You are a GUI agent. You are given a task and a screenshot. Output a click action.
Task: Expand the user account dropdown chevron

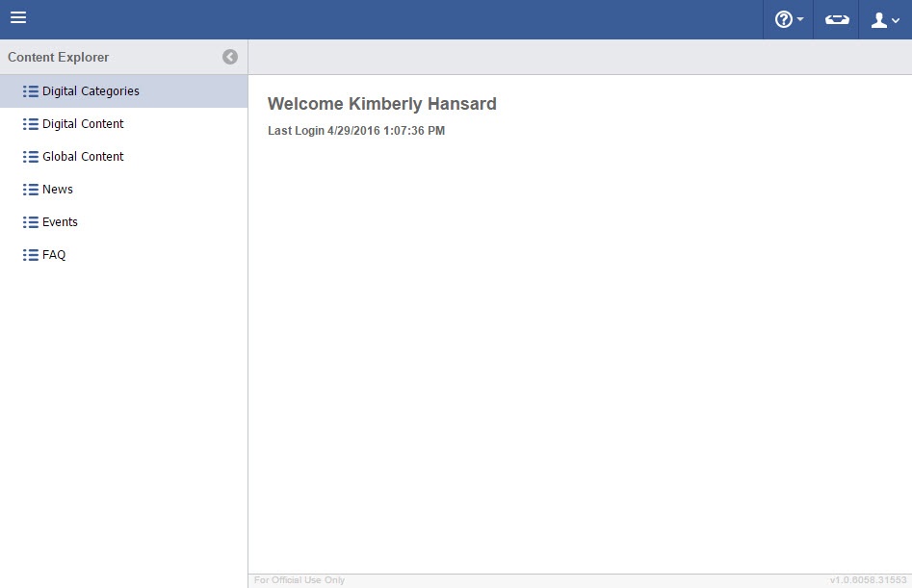point(896,21)
